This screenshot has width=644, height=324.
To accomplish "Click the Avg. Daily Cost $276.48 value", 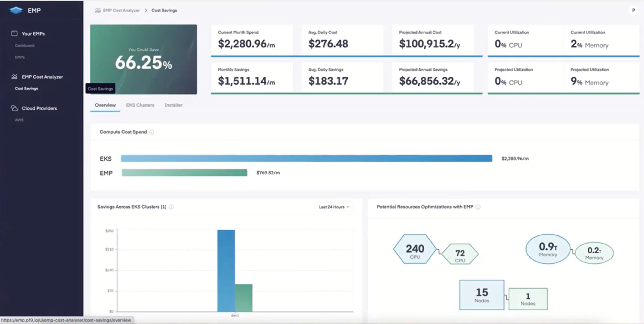I will click(x=328, y=44).
